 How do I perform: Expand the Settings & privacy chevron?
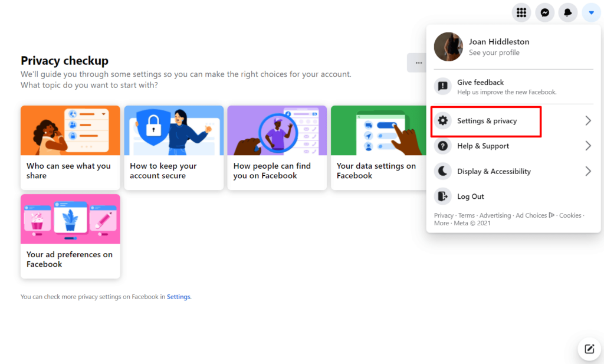[x=588, y=120]
